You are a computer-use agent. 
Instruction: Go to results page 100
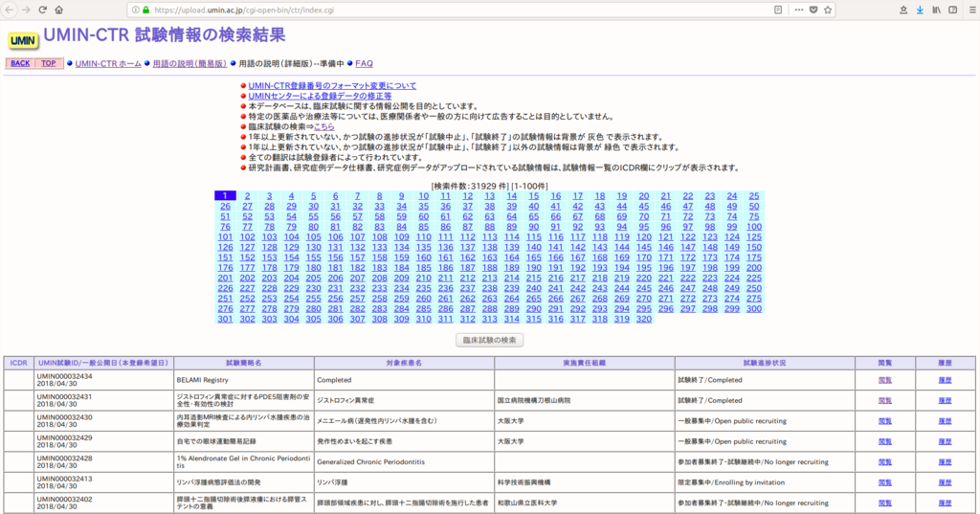pyautogui.click(x=754, y=227)
